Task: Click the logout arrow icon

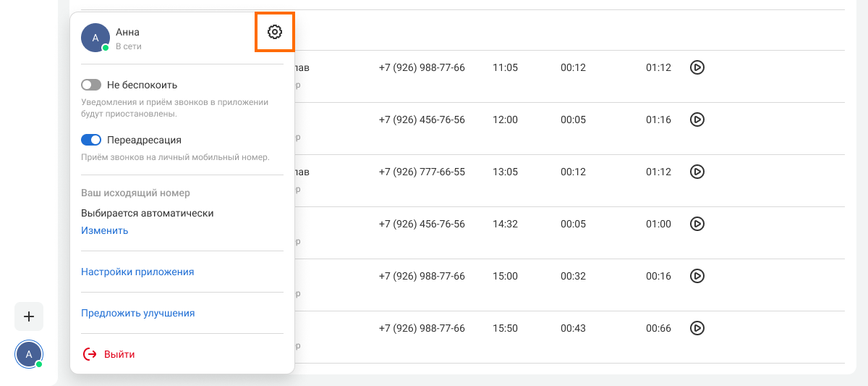Action: point(90,354)
